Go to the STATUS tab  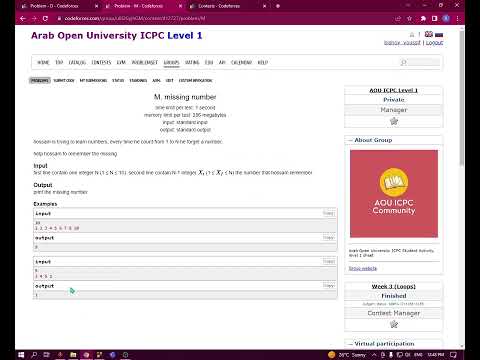118,80
